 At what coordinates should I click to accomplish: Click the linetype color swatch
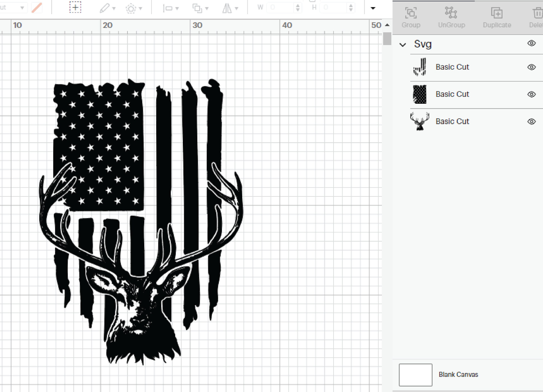point(37,7)
